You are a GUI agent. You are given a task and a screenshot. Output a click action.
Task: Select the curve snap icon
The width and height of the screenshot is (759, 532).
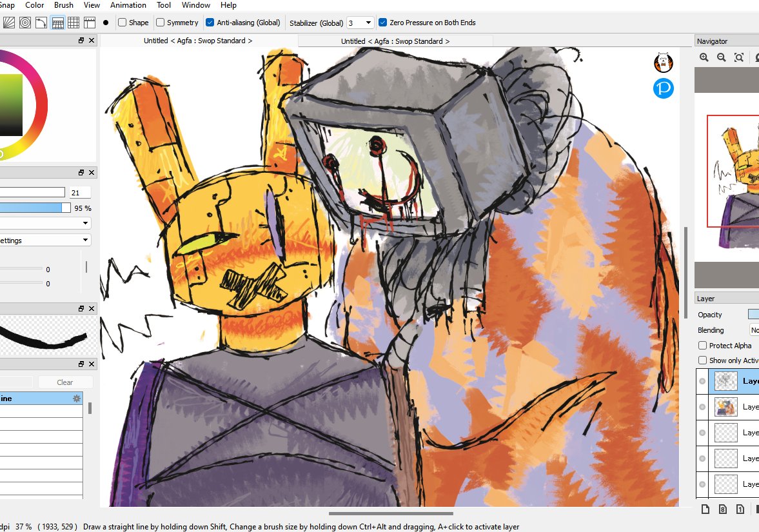(41, 23)
